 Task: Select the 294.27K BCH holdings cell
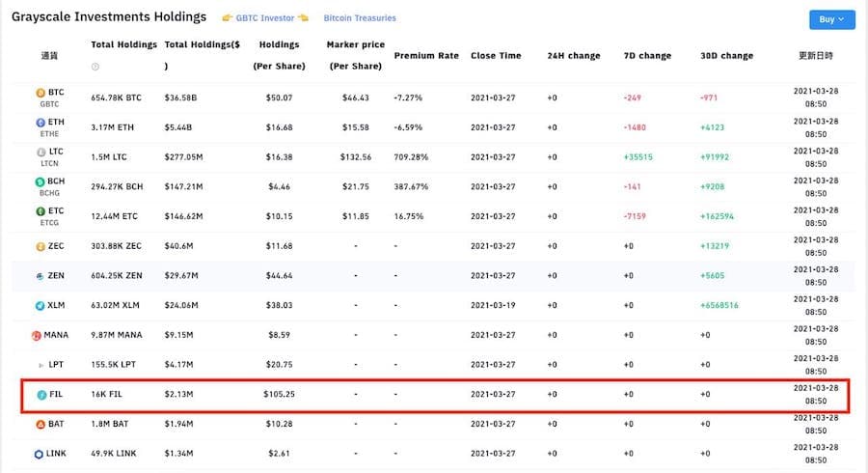117,186
